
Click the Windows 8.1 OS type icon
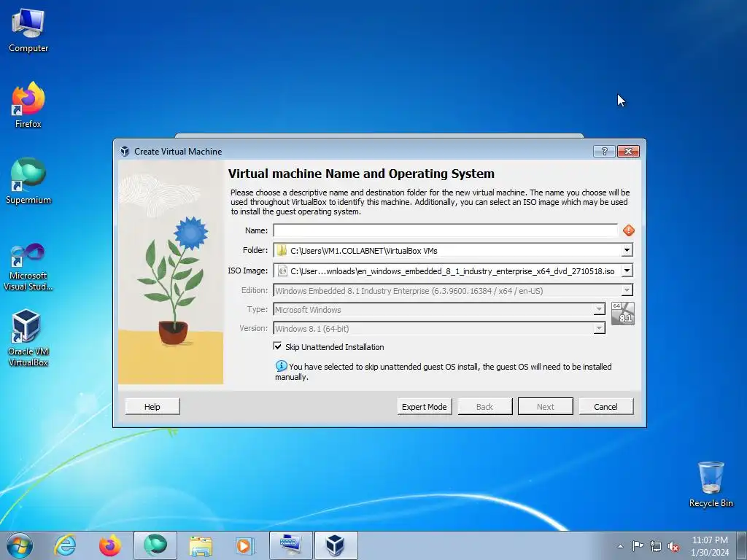(623, 314)
